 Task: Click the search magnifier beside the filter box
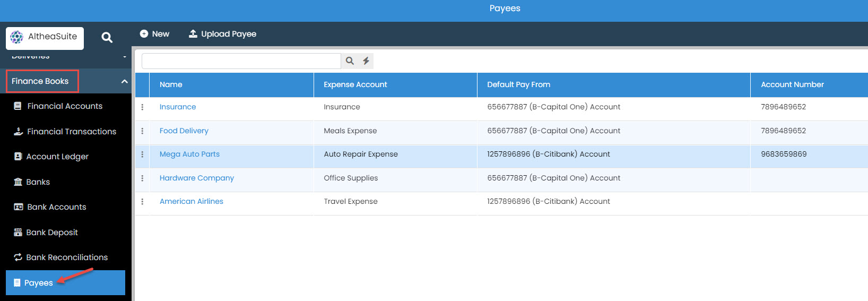coord(350,61)
